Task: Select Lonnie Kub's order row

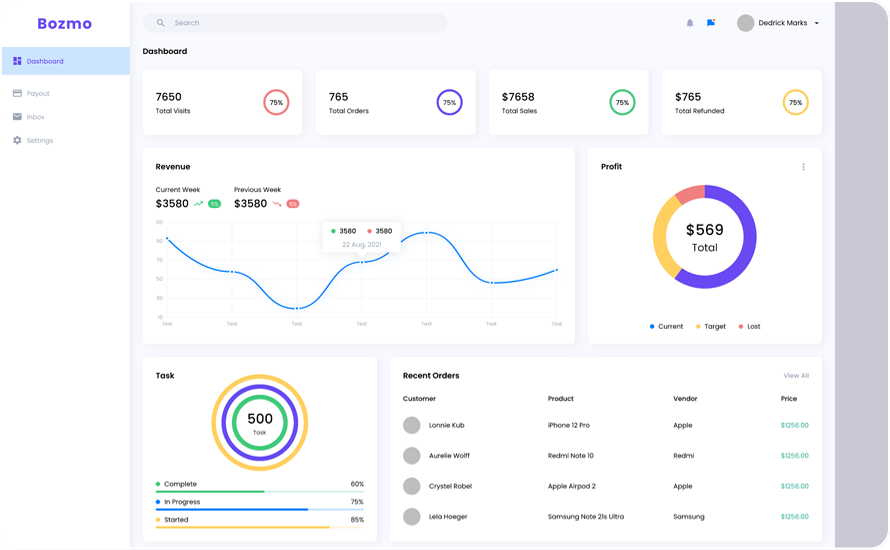Action: pos(605,426)
